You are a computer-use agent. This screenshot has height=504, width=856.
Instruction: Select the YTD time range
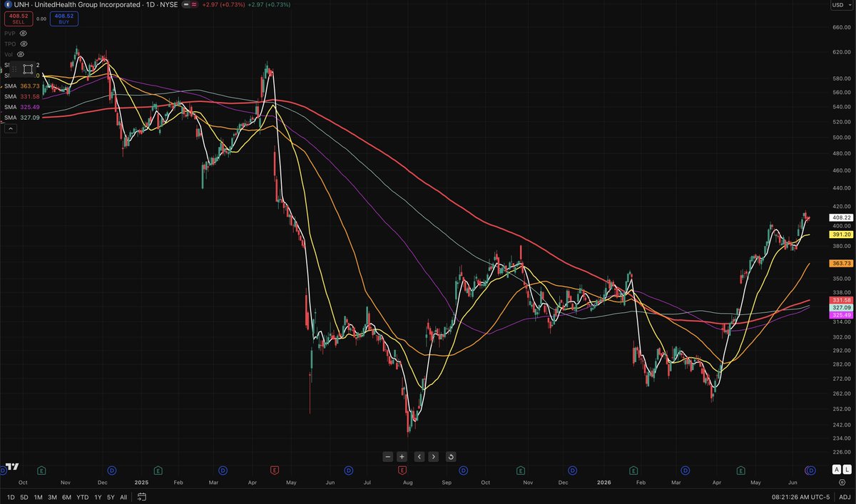pyautogui.click(x=82, y=497)
